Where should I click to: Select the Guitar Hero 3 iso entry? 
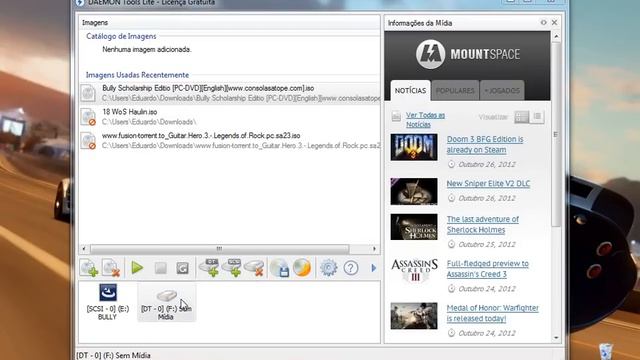230,140
